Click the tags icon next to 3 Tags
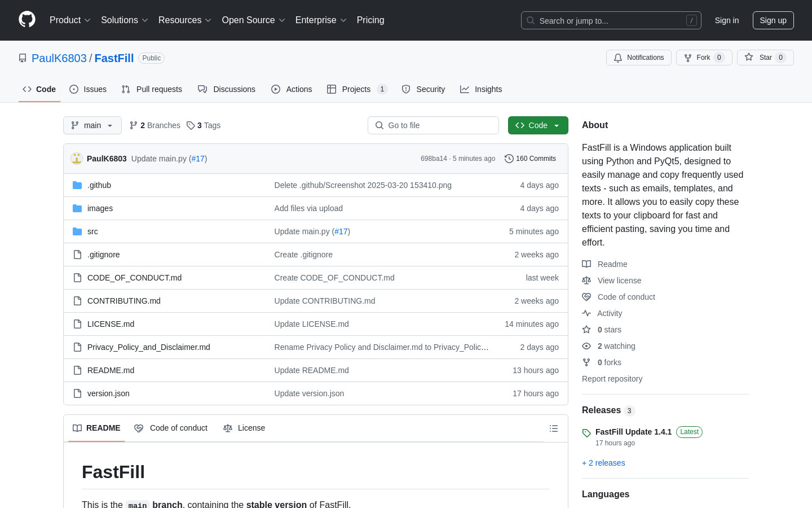This screenshot has width=812, height=508. click(191, 125)
